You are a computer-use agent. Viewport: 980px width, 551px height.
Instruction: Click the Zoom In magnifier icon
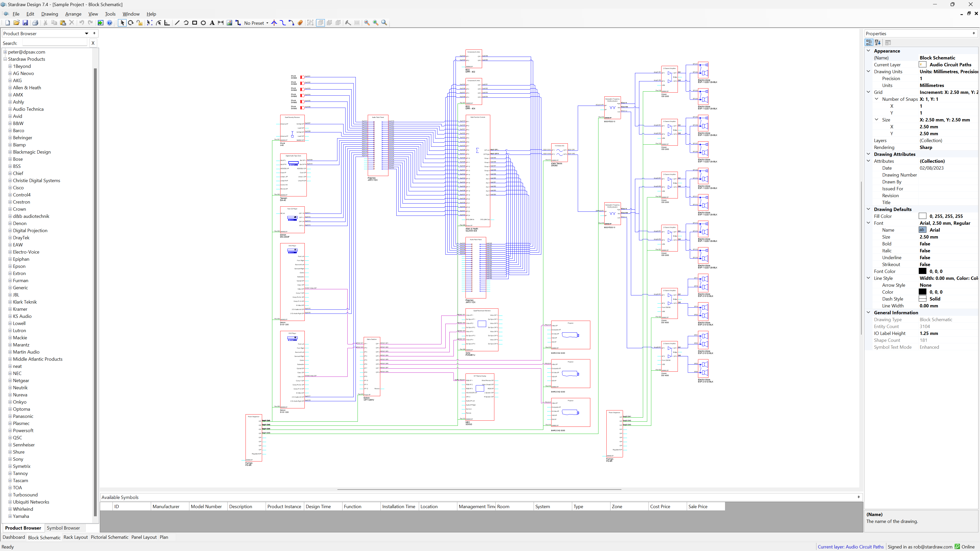click(x=375, y=23)
